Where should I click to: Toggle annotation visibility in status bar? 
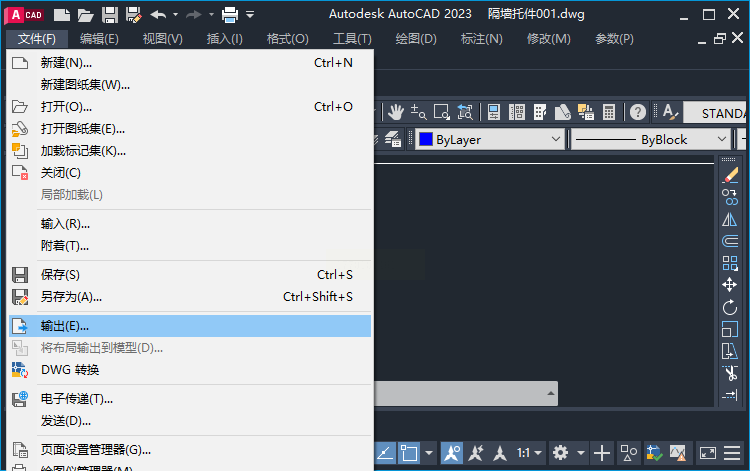pos(452,452)
